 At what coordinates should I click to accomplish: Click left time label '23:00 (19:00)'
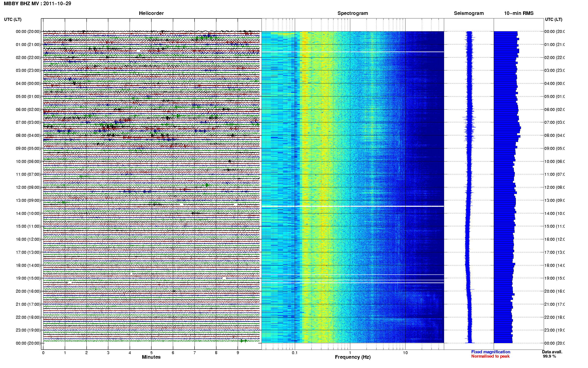pyautogui.click(x=28, y=330)
